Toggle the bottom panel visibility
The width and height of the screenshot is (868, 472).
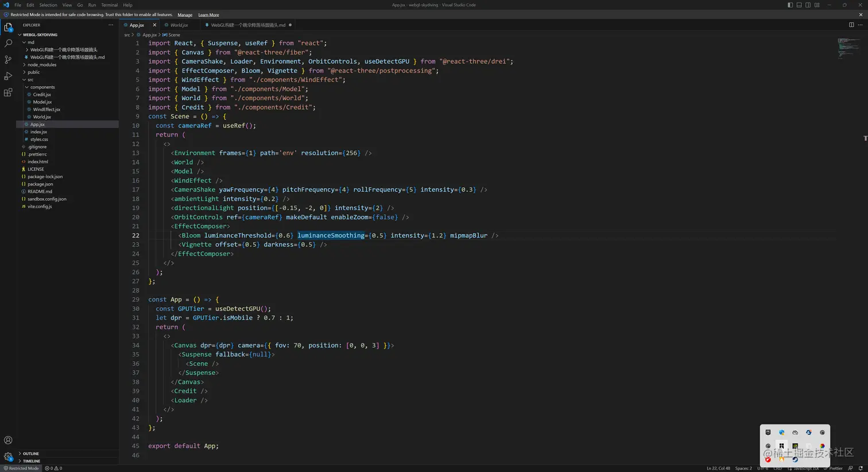799,5
